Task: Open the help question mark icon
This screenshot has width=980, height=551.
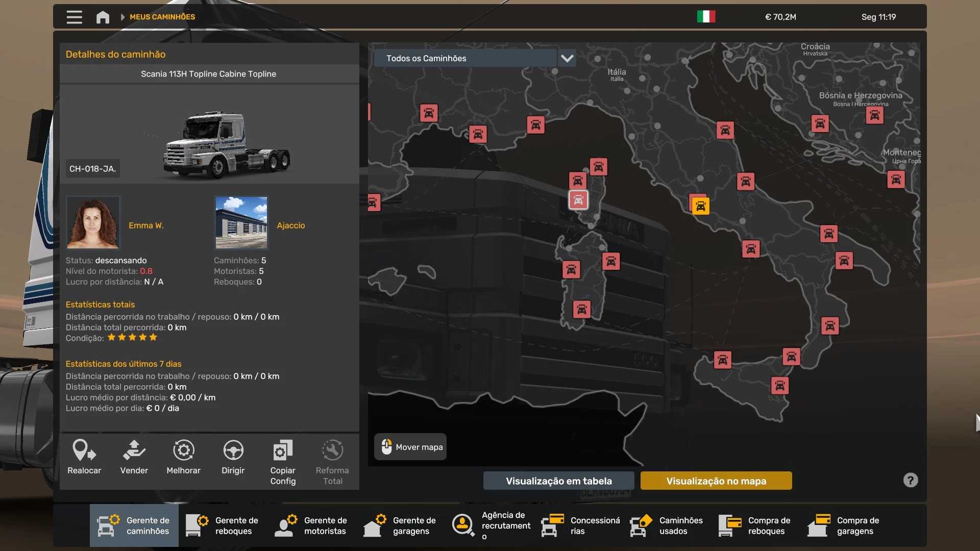Action: (x=910, y=480)
